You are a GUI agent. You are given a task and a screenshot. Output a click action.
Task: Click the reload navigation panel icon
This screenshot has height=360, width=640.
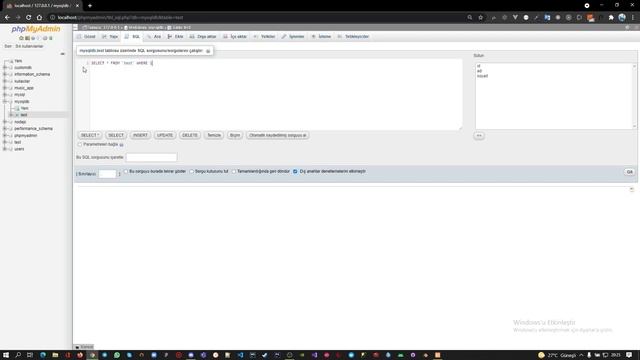51,38
